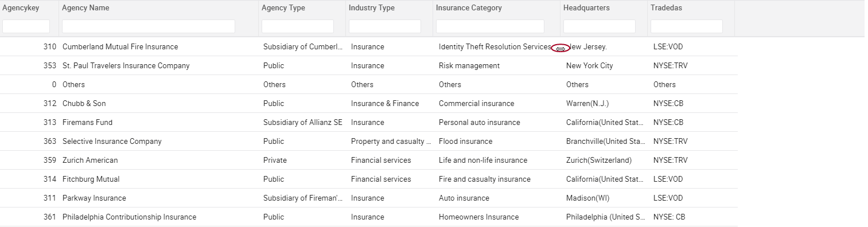Click the Tradedas column header
Image resolution: width=868 pixels, height=227 pixels.
pos(666,8)
